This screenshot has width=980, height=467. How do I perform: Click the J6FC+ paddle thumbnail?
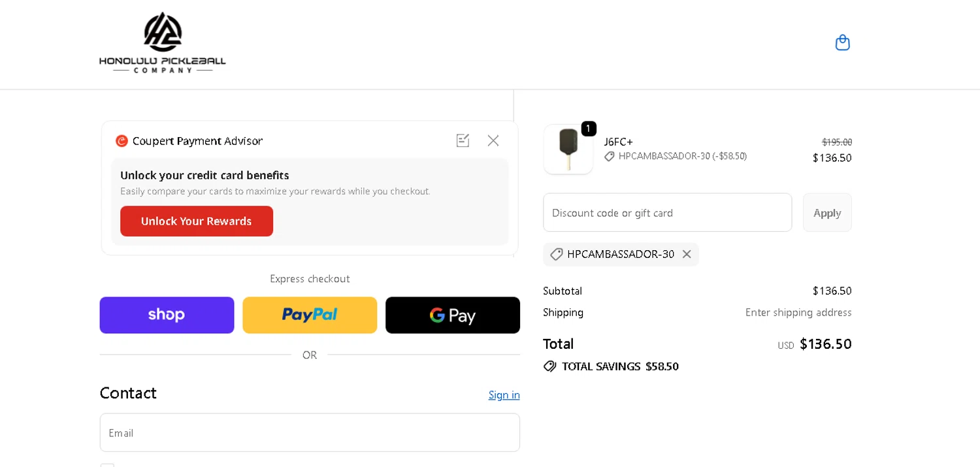568,150
